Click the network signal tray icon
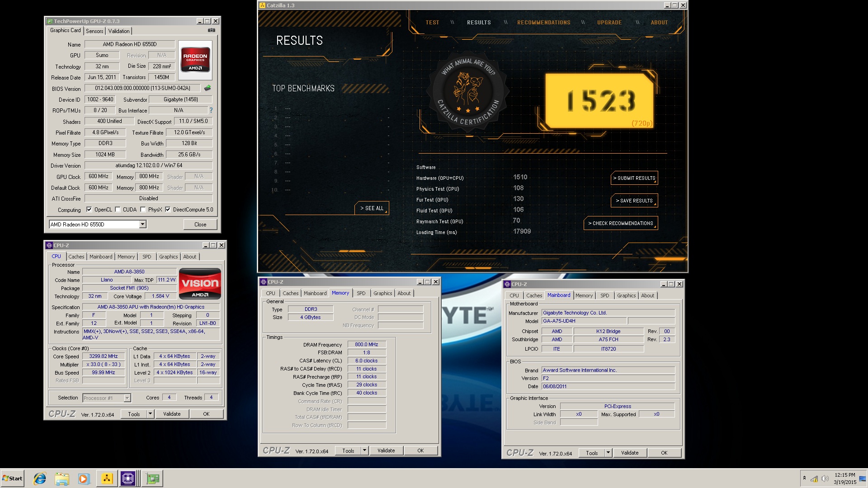Viewport: 868px width, 488px height. pos(814,479)
